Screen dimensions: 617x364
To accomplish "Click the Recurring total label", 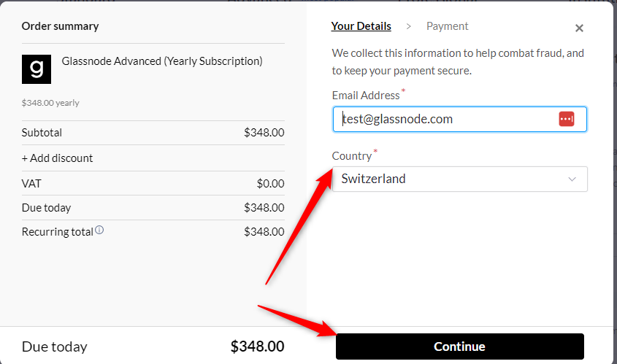I will pos(58,232).
